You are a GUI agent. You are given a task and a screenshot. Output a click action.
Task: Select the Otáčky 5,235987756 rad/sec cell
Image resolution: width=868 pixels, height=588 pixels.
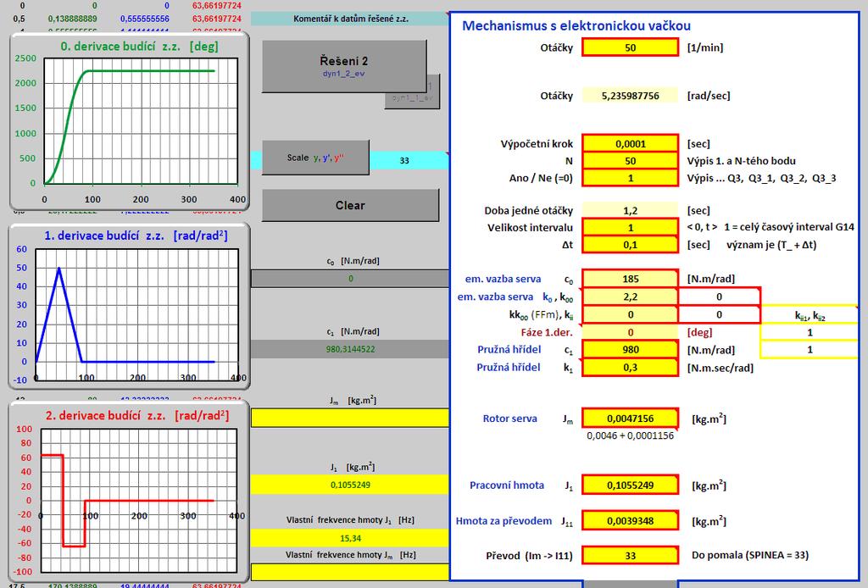click(x=630, y=96)
